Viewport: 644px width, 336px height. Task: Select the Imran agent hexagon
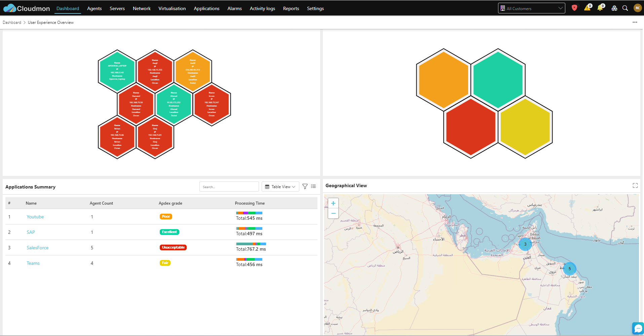click(x=212, y=104)
